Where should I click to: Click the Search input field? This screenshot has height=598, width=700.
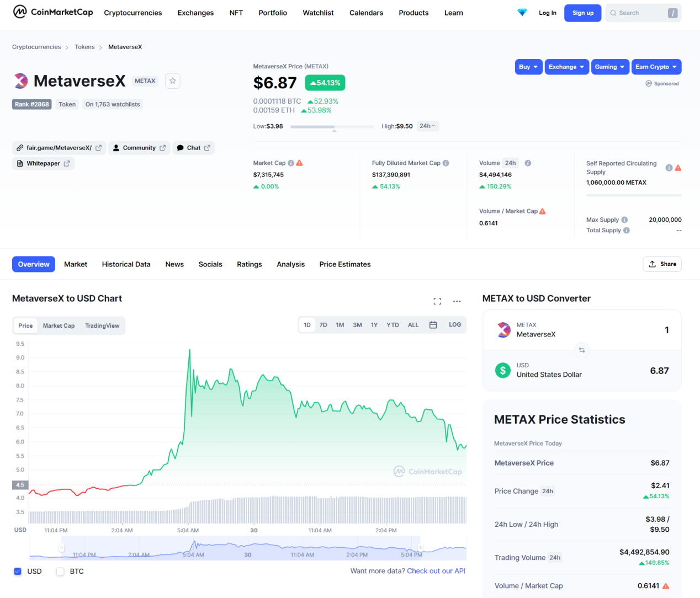tap(644, 13)
